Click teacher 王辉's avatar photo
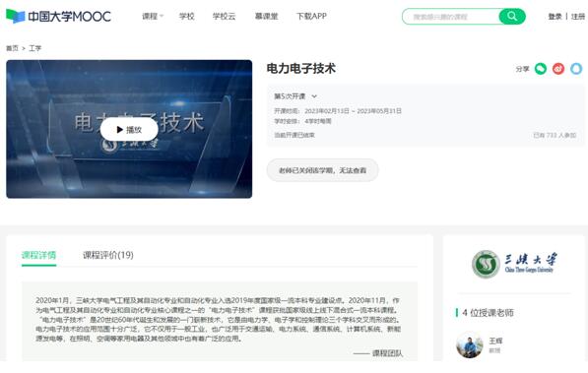Screen dimensions: 588x373 (470, 344)
